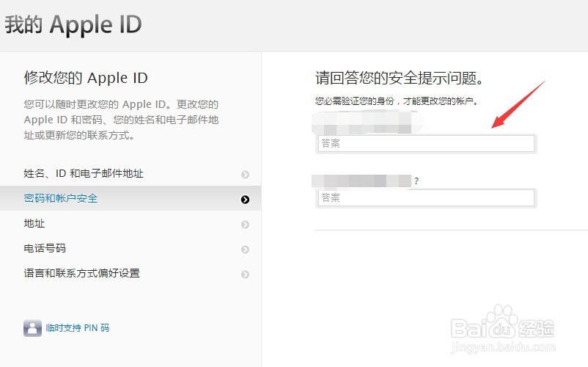Click the arrow icon beside 地址
Image resolution: width=588 pixels, height=367 pixels.
click(246, 225)
